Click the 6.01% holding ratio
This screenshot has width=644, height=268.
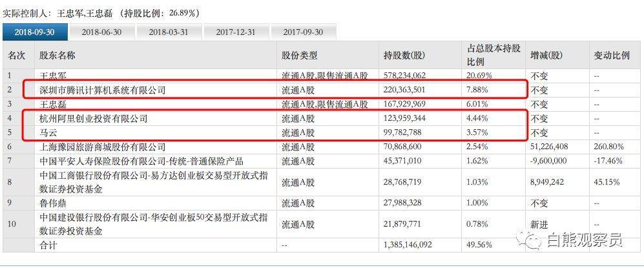[477, 104]
